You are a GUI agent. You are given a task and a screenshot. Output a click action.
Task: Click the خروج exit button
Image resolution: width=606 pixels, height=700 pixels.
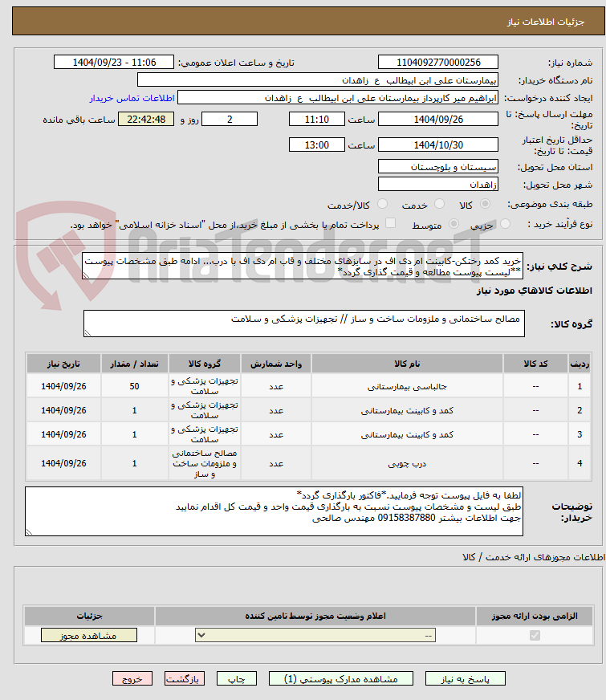132,679
